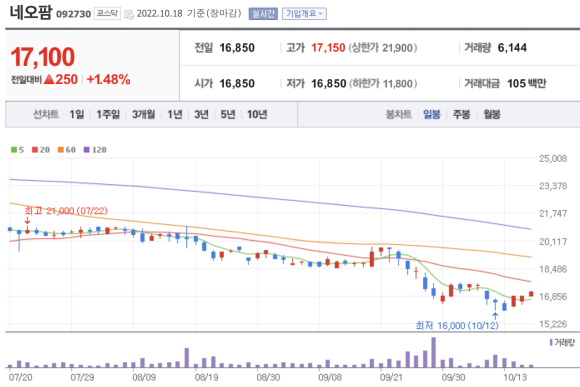Switch to 일봉 candlestick chart

432,114
